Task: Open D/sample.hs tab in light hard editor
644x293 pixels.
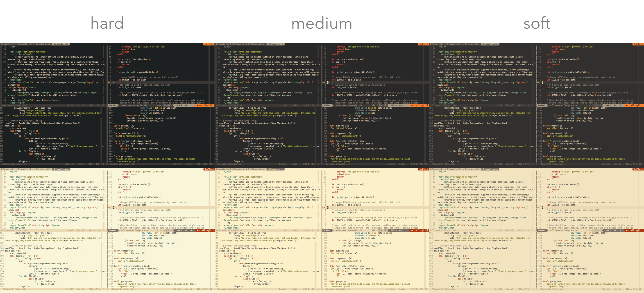Action: click(x=8, y=169)
